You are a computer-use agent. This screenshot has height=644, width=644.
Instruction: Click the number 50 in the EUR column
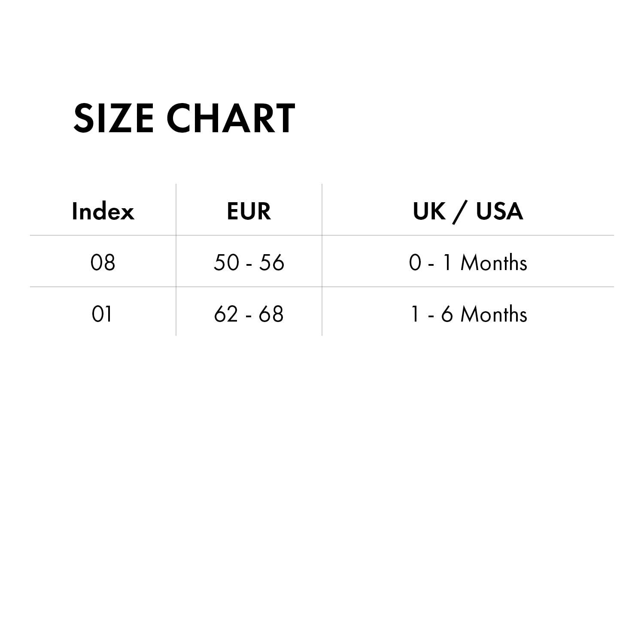click(226, 262)
